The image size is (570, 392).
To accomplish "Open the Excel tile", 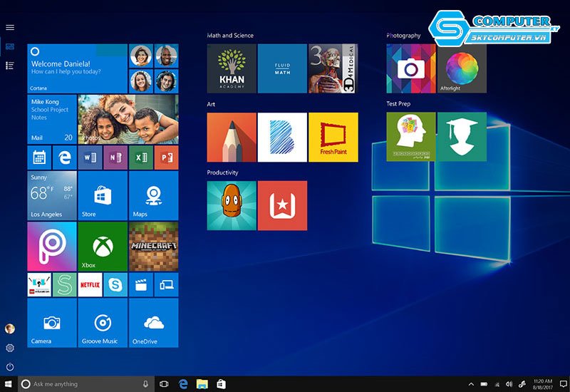I will (x=141, y=158).
